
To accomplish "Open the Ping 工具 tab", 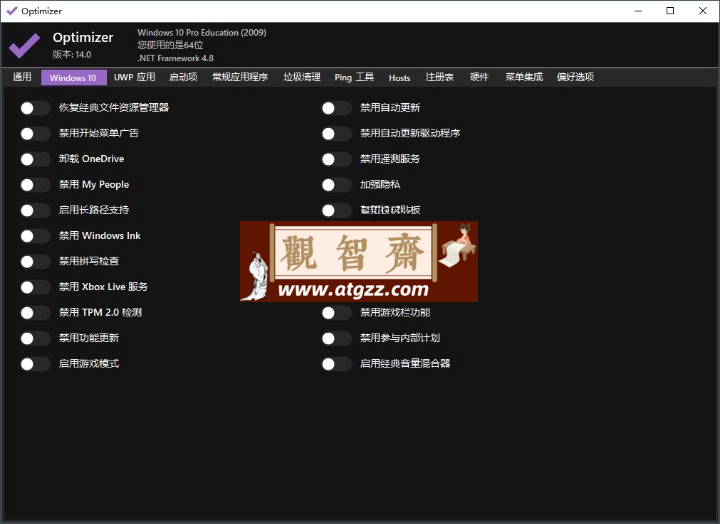I will [354, 77].
